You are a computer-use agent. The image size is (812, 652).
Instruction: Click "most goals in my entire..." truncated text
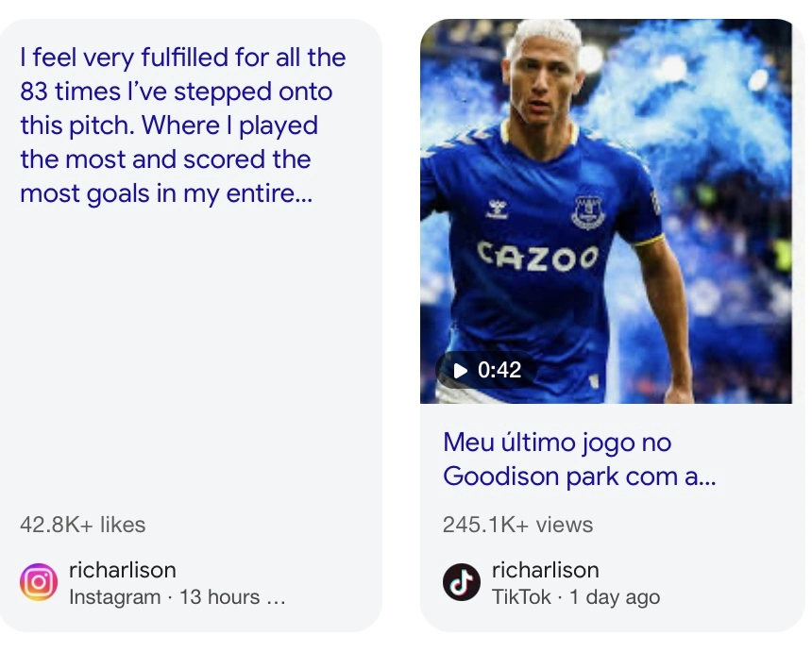(165, 193)
